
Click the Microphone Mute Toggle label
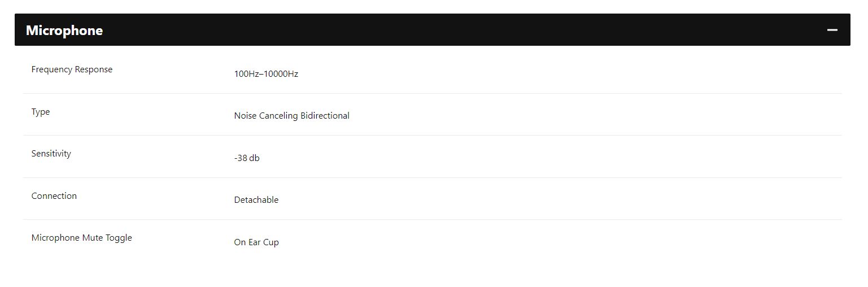click(82, 238)
